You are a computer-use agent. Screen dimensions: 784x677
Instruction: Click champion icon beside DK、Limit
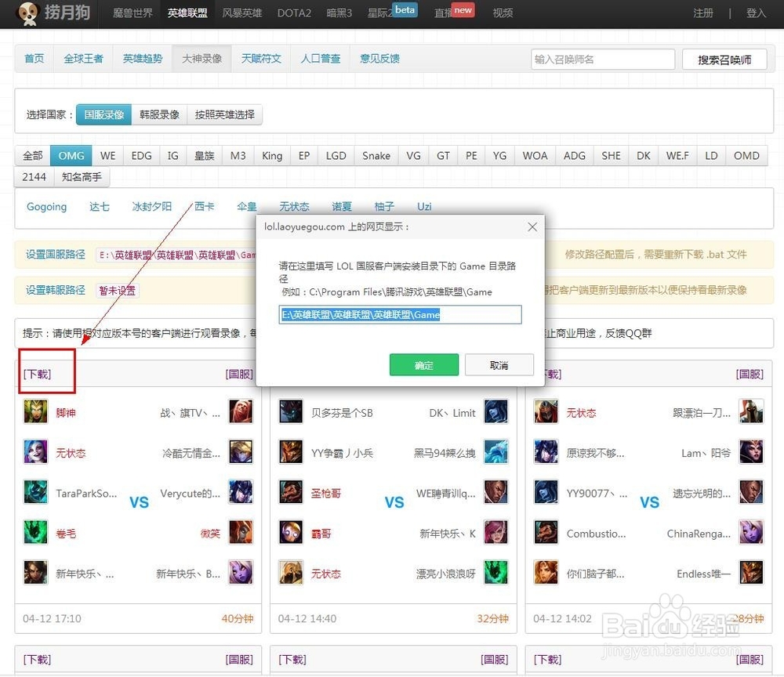pos(496,411)
